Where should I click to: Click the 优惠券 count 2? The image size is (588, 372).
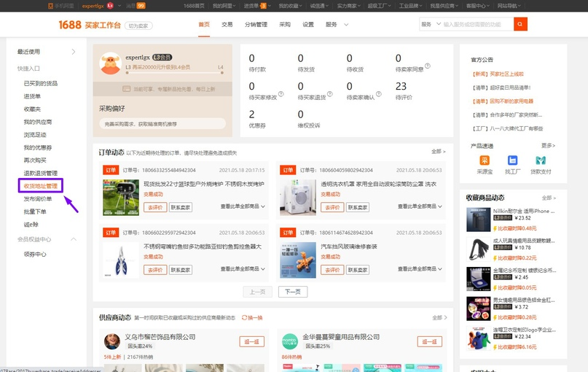click(x=251, y=114)
